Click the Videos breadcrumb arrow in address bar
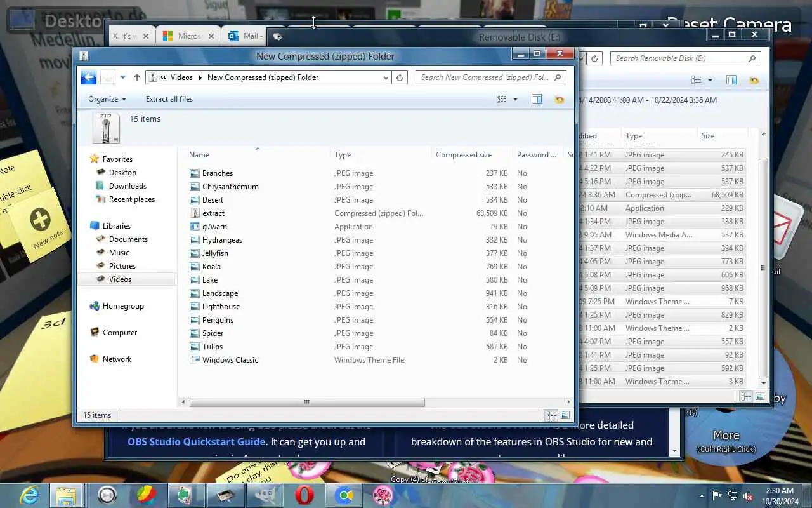 click(200, 77)
